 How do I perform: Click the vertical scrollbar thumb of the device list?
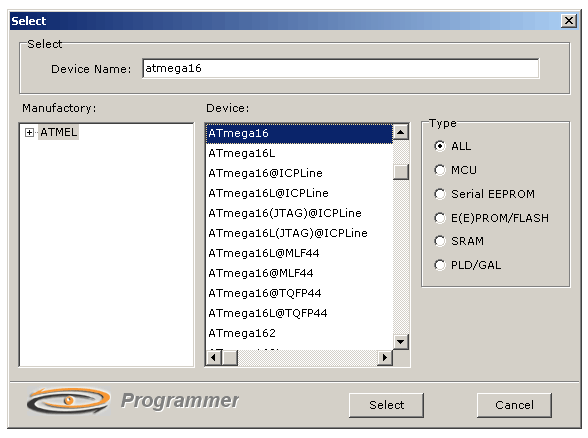click(401, 172)
